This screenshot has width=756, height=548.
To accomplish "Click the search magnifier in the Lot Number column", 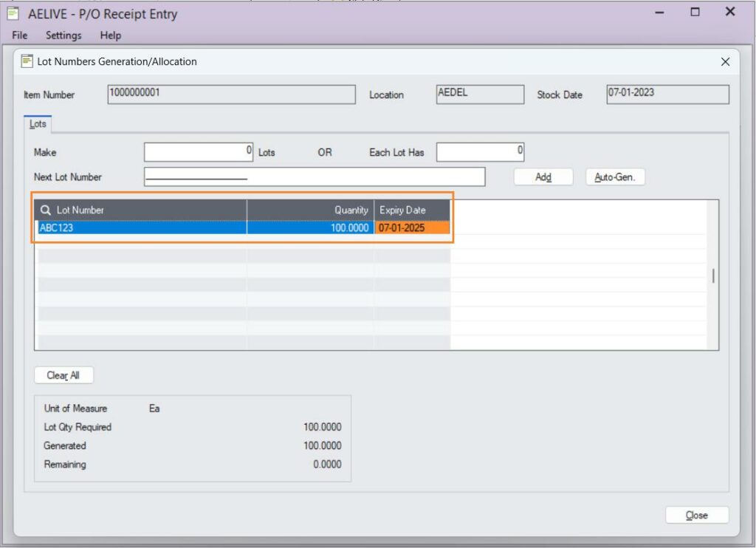I will point(45,210).
